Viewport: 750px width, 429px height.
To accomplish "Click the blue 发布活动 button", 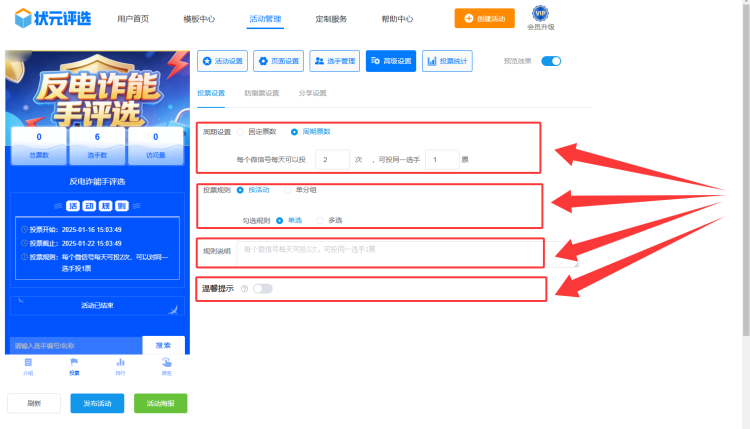I will click(x=97, y=403).
